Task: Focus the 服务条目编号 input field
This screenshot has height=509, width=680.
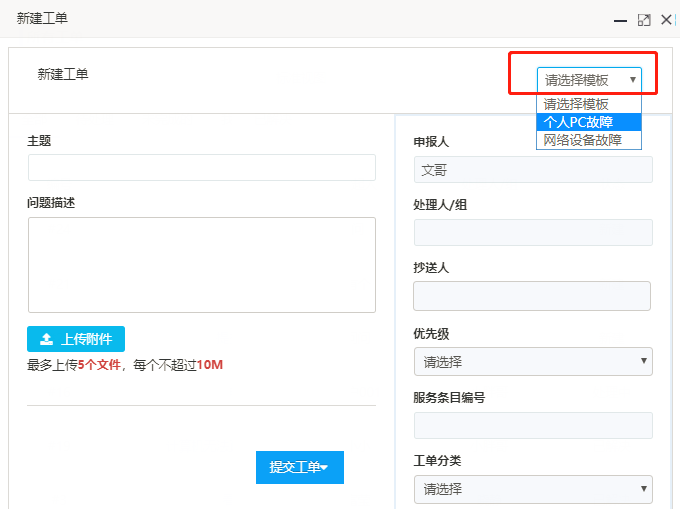Action: pyautogui.click(x=532, y=425)
